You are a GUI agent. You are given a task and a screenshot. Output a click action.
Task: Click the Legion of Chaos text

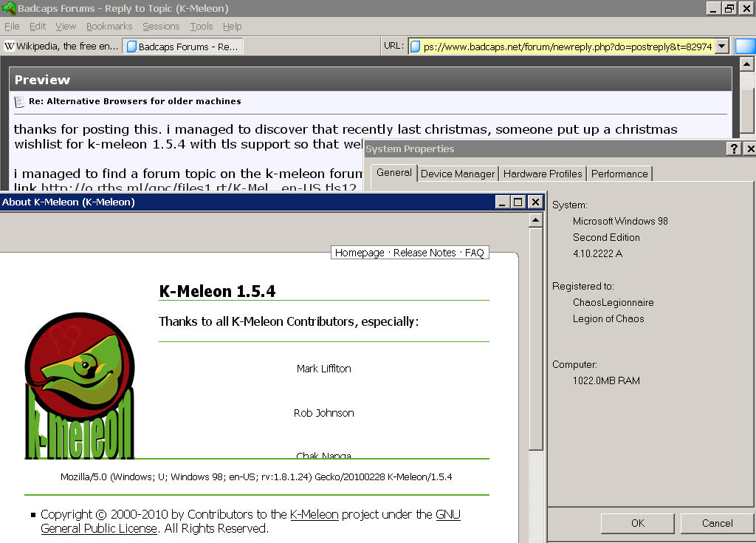click(608, 318)
